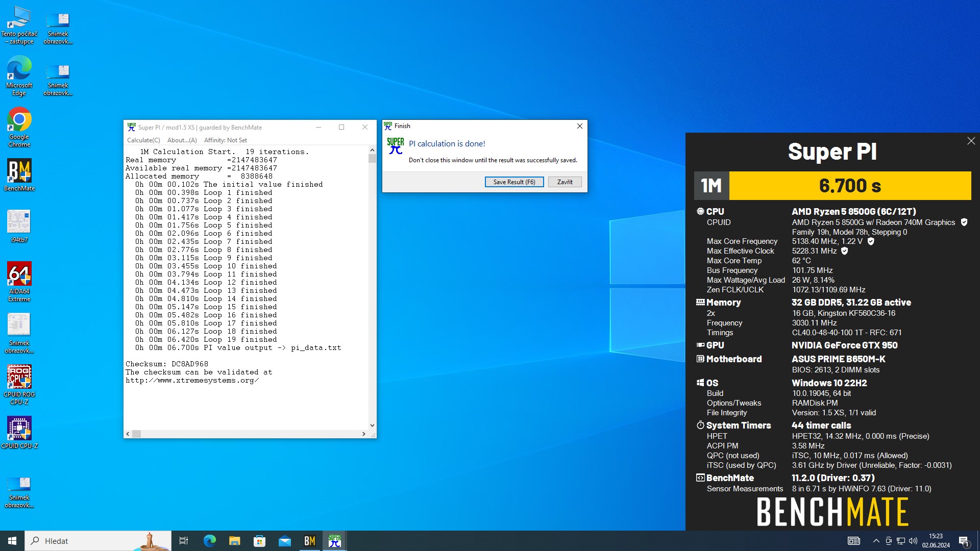Click CPUID verification shield icon
Image resolution: width=980 pixels, height=551 pixels.
(964, 222)
